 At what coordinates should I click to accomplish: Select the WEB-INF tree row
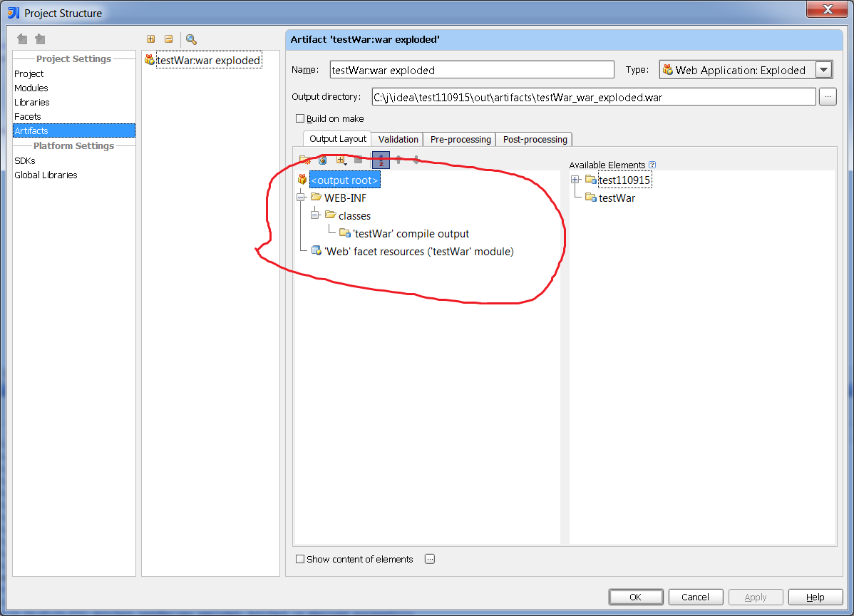pos(345,197)
